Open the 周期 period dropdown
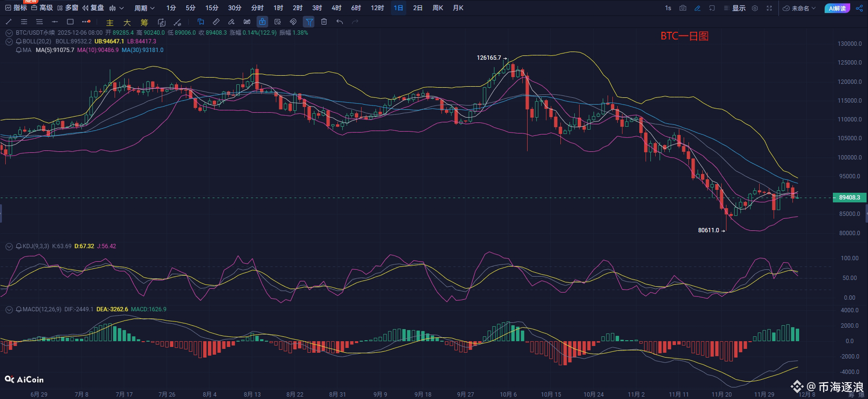 [x=144, y=8]
